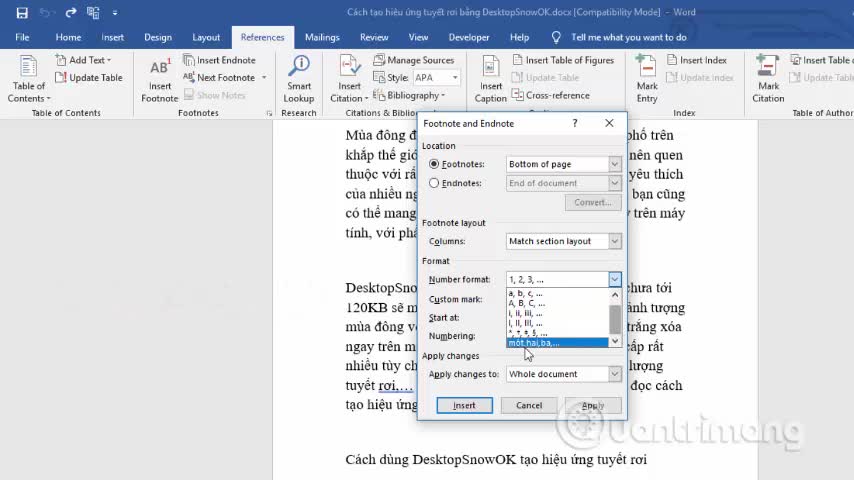
Task: Open the Table of Contents gallery
Action: tap(29, 79)
